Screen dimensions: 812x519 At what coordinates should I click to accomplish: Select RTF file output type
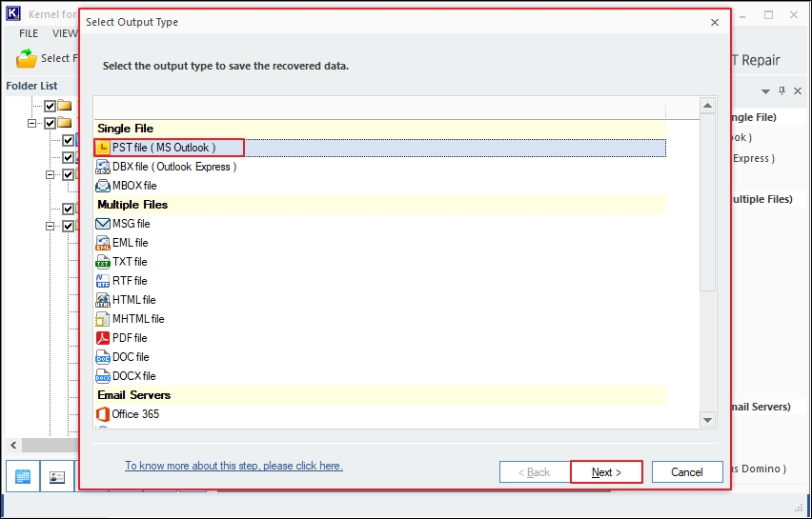click(x=379, y=281)
